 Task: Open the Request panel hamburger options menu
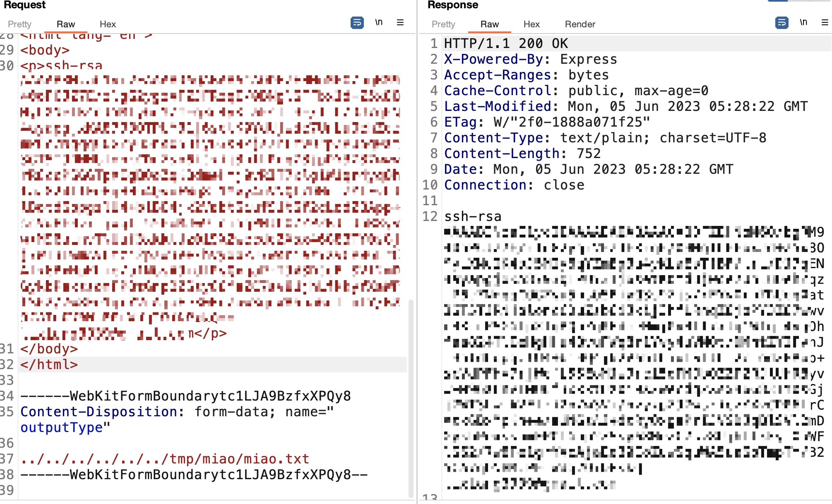click(x=400, y=22)
